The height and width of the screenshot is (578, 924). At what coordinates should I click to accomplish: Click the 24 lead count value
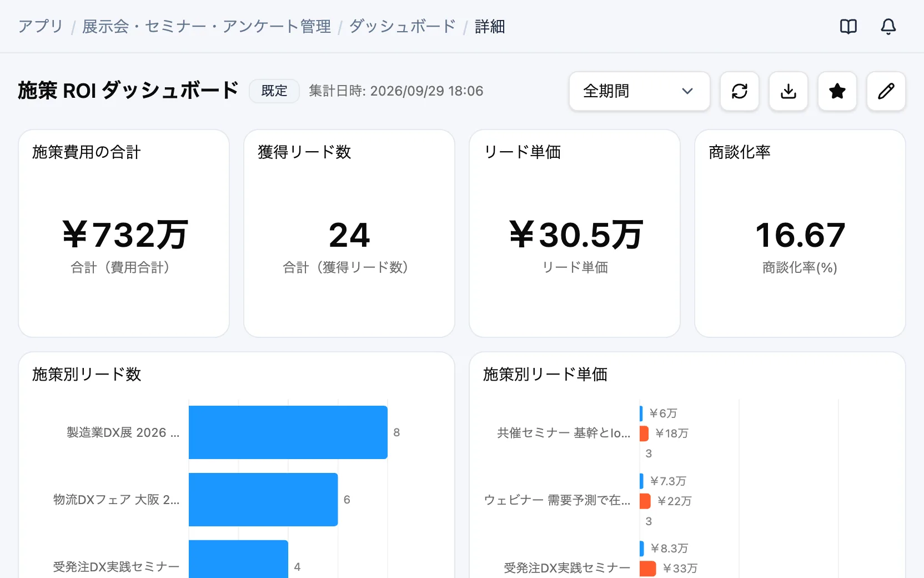(x=349, y=235)
